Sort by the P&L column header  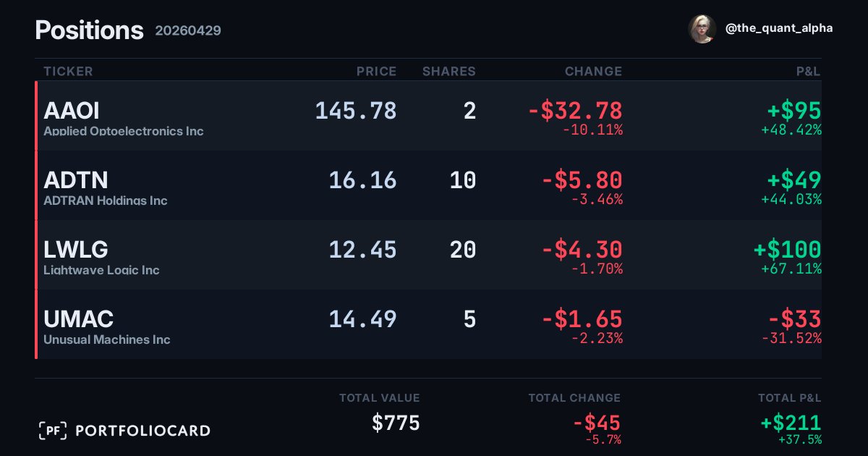click(x=809, y=71)
